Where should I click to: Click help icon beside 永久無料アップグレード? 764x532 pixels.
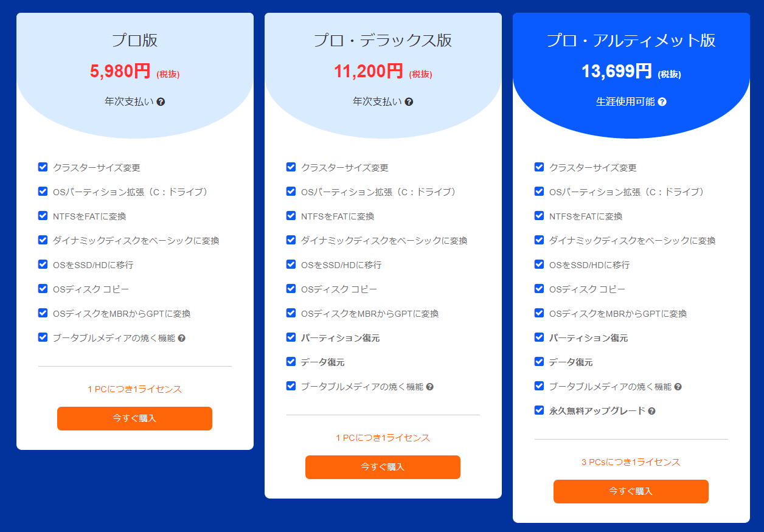pos(651,411)
